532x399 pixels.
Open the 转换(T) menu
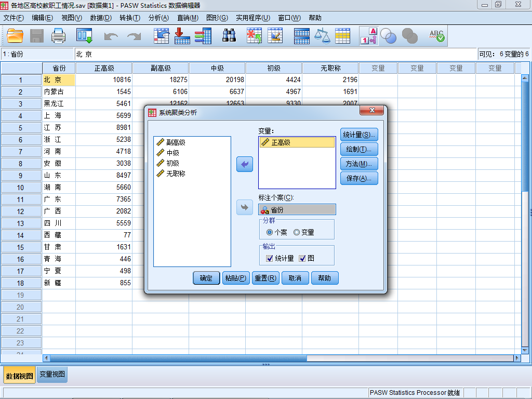click(x=130, y=18)
